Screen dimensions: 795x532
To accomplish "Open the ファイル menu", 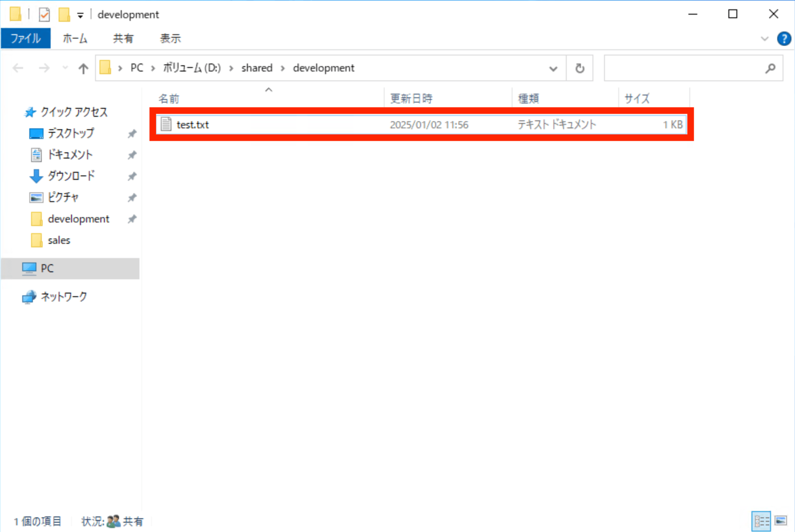I will (26, 39).
